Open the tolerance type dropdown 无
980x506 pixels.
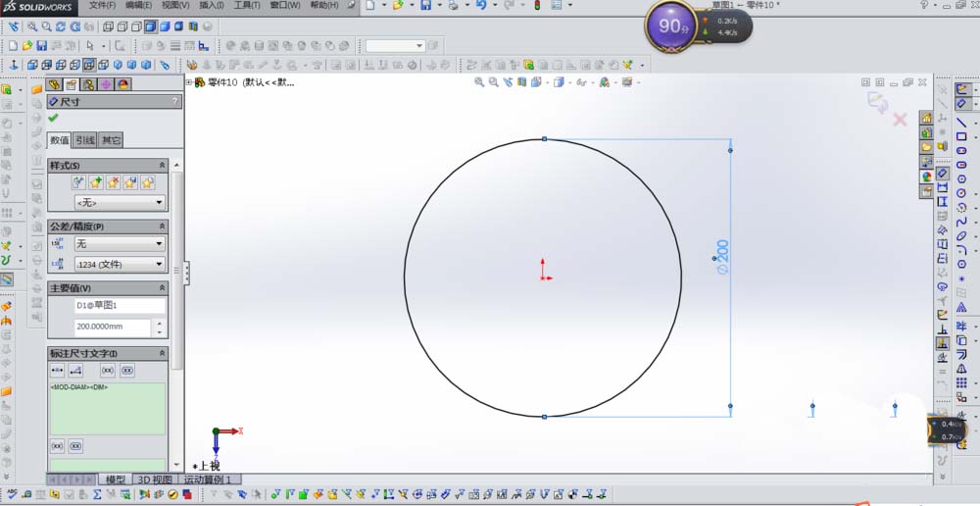coord(120,244)
